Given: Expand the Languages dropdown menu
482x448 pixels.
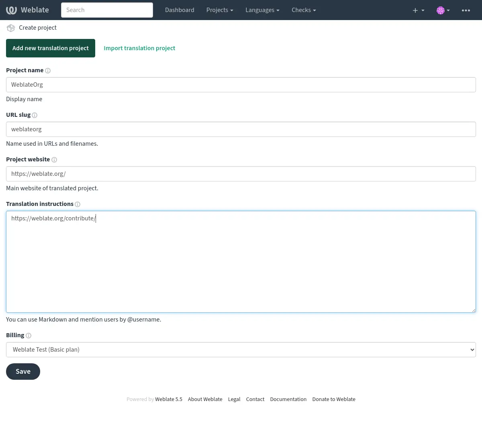Looking at the screenshot, I should 262,10.
